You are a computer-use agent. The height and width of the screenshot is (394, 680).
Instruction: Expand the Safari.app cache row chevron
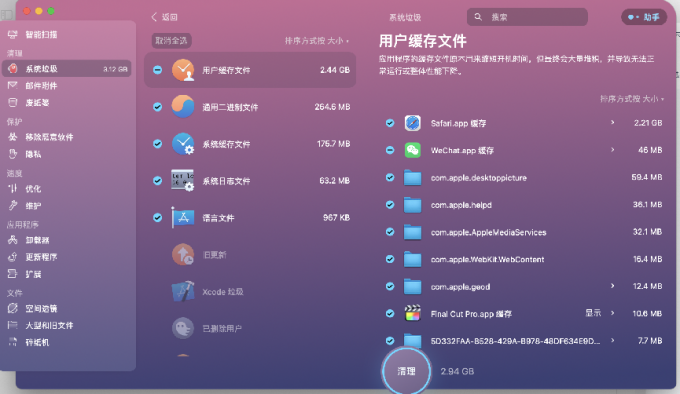click(613, 123)
